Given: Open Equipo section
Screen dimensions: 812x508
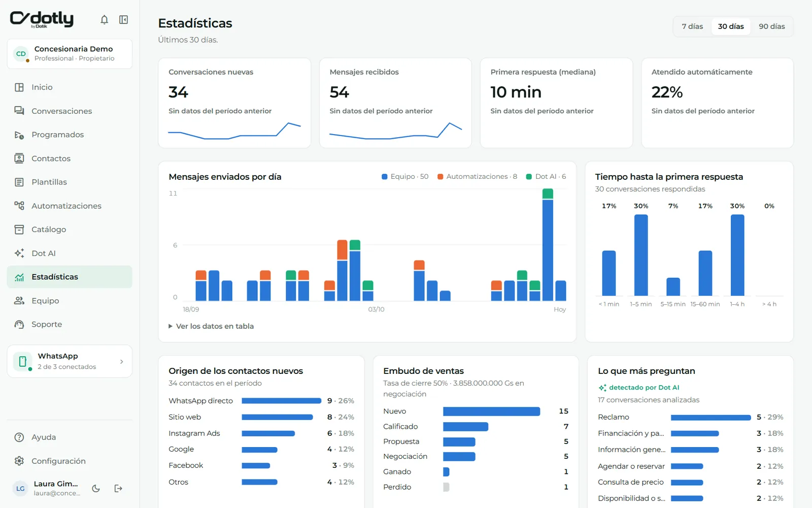Looking at the screenshot, I should 70,301.
